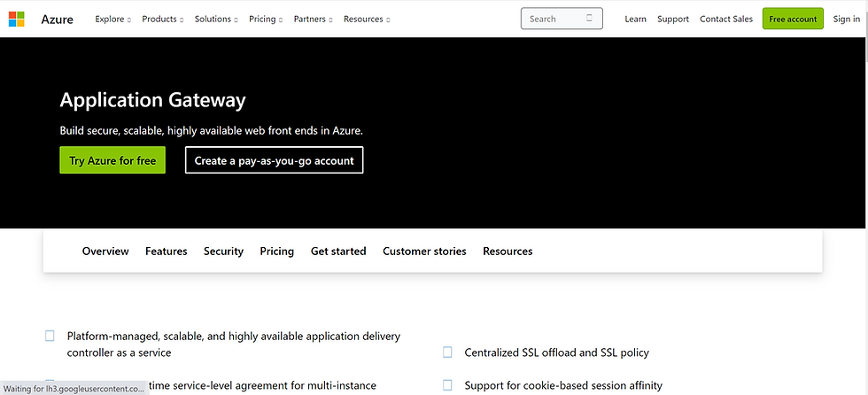Select the Pricing tab in the section bar
The height and width of the screenshot is (395, 868).
(x=276, y=252)
